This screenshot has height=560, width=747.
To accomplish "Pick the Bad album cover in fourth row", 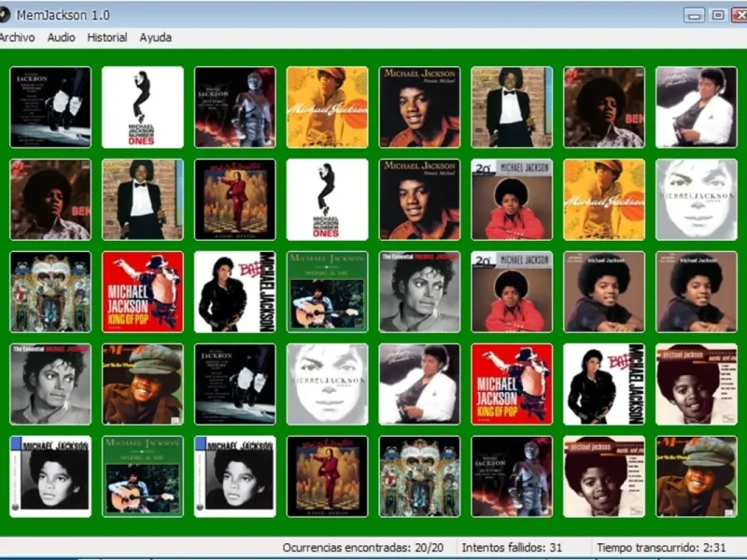I will [x=604, y=385].
